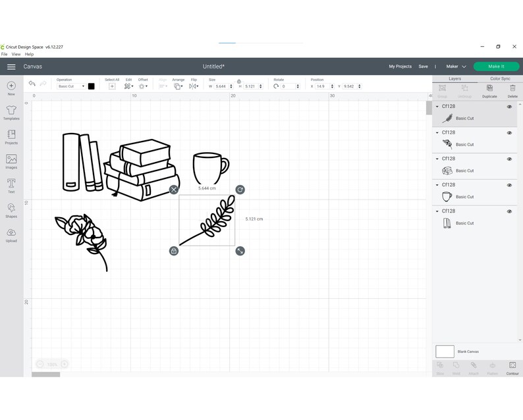Viewport: 523px width, 420px height.
Task: Open the View menu
Action: 16,54
